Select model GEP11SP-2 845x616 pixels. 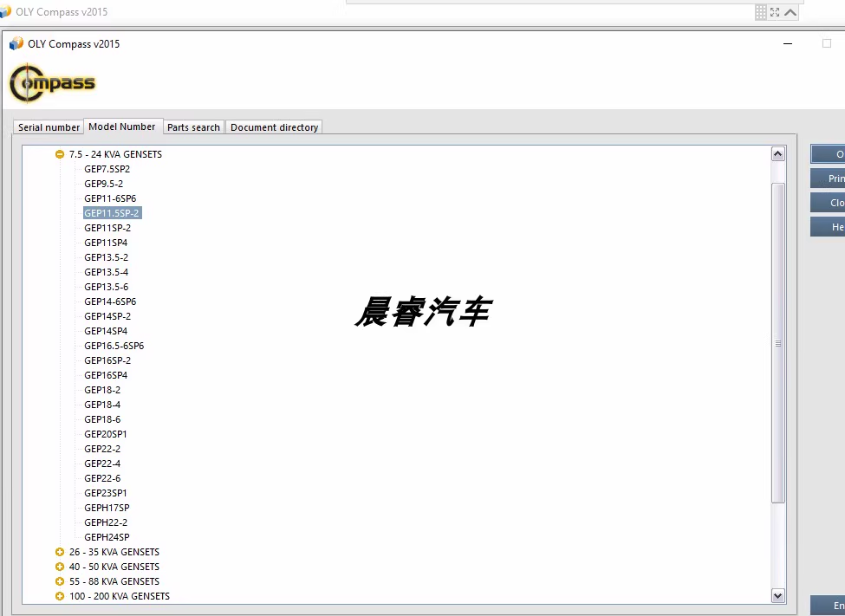tap(107, 228)
